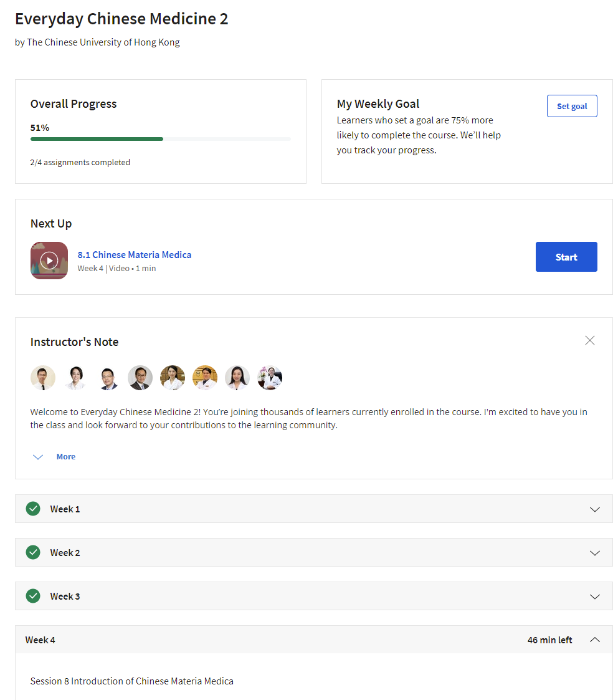Select the Week 4 header label
The height and width of the screenshot is (700, 613).
point(40,640)
